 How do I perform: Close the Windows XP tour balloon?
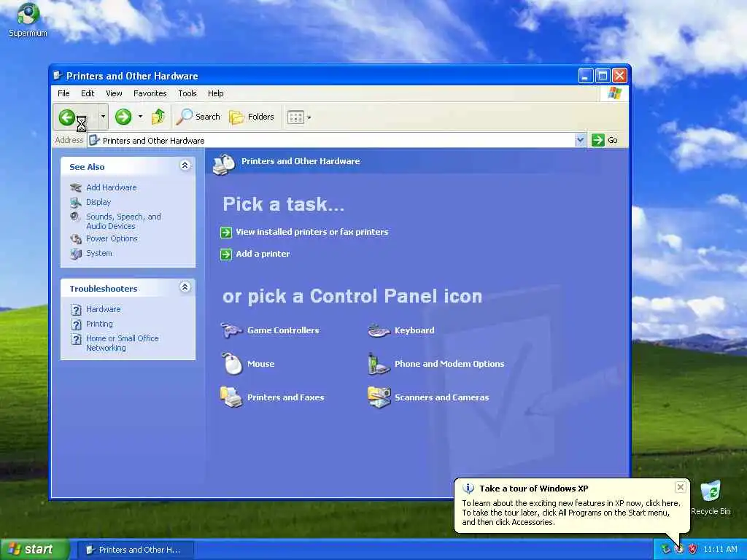tap(681, 486)
